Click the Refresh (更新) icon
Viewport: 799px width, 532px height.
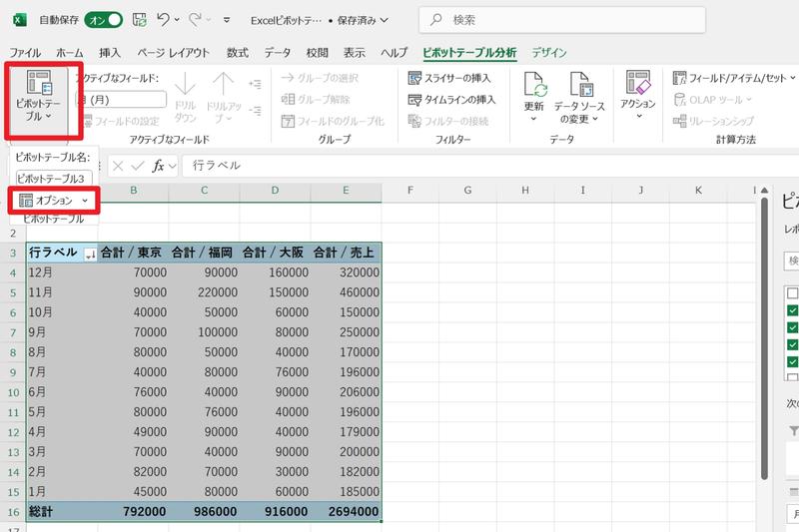tap(533, 84)
